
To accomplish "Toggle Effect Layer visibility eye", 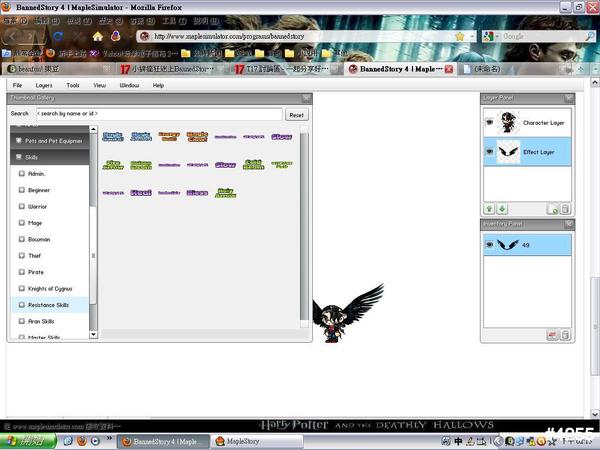I will coord(489,152).
